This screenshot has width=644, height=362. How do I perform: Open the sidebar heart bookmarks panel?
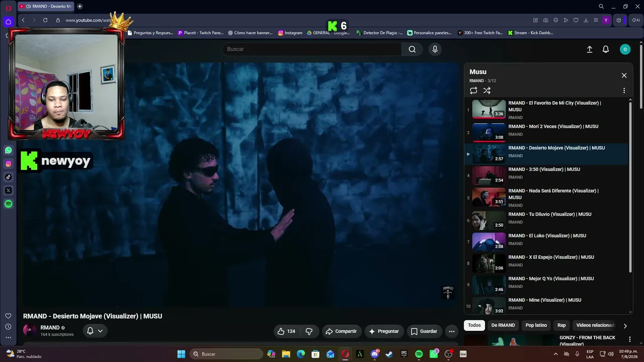(8, 316)
